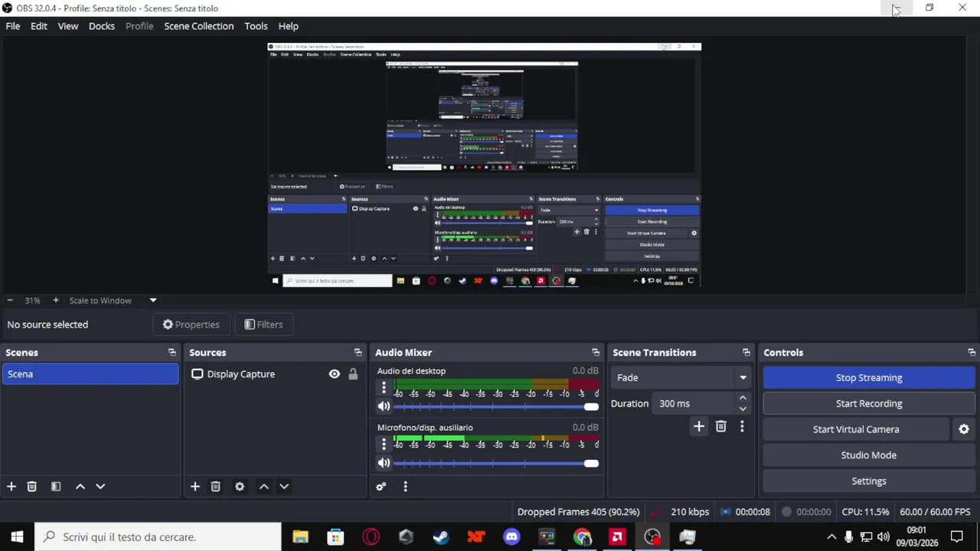Open transition properties three-dot menu

pos(742,426)
